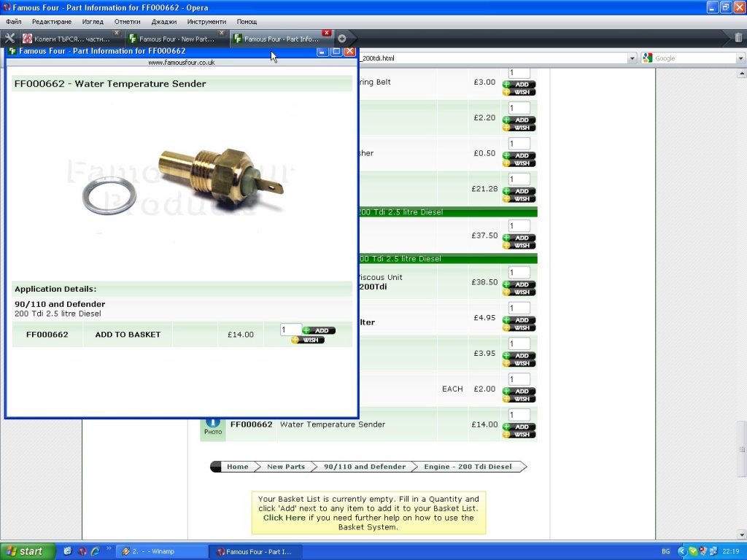This screenshot has width=747, height=560.
Task: Open the Джаджи menu
Action: (164, 21)
